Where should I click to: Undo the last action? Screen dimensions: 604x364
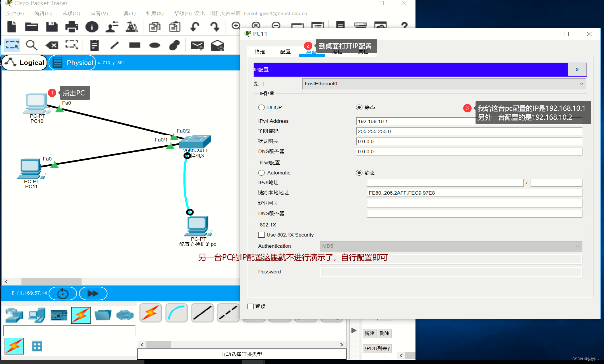[195, 27]
